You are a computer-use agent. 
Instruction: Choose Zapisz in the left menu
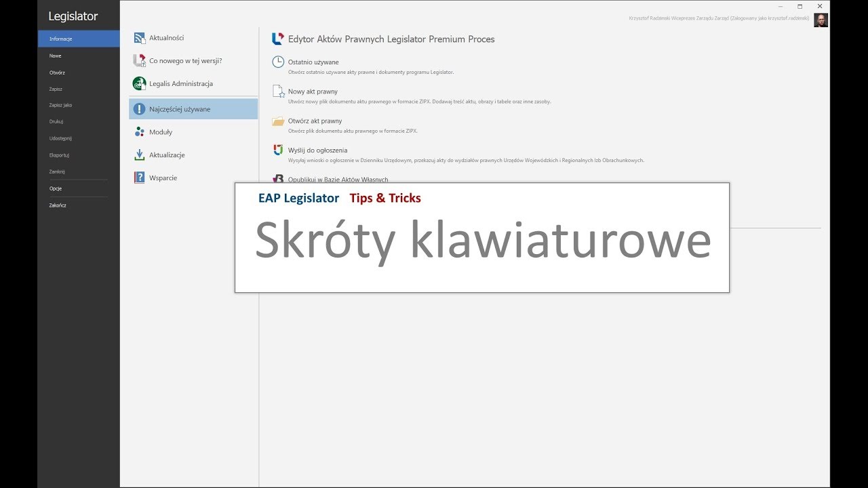pos(79,89)
